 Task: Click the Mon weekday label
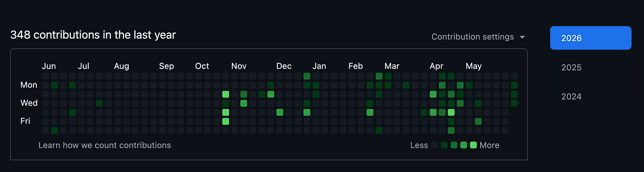[29, 85]
